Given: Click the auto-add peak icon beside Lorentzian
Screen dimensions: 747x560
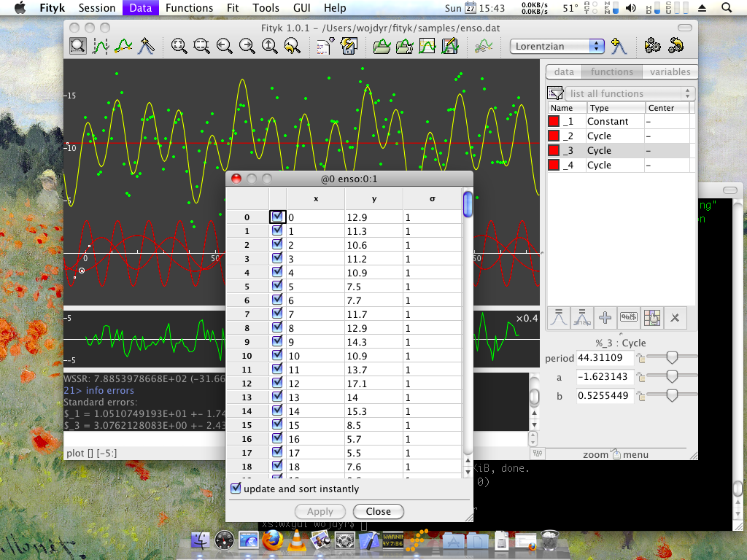Looking at the screenshot, I should (x=619, y=46).
